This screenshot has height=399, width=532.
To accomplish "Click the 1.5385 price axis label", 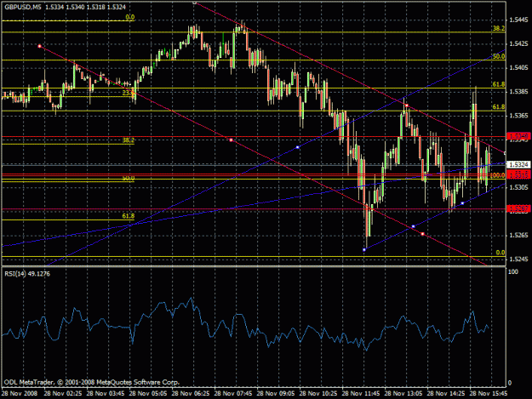I will tap(518, 92).
